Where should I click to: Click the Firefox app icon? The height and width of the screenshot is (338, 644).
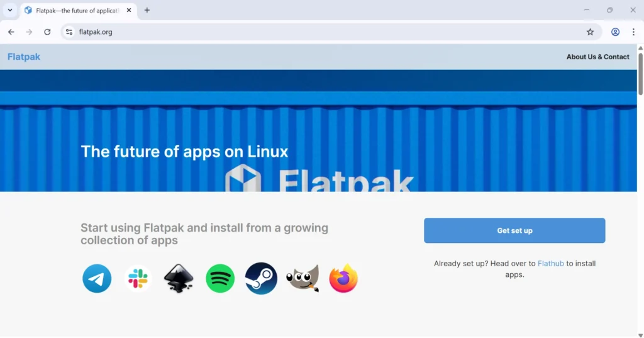point(343,278)
